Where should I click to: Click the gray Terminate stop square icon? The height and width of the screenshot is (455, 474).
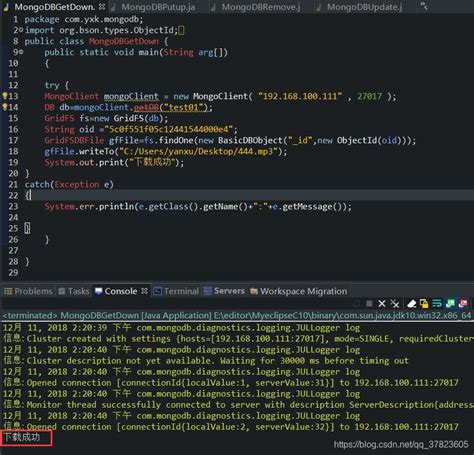(369, 303)
